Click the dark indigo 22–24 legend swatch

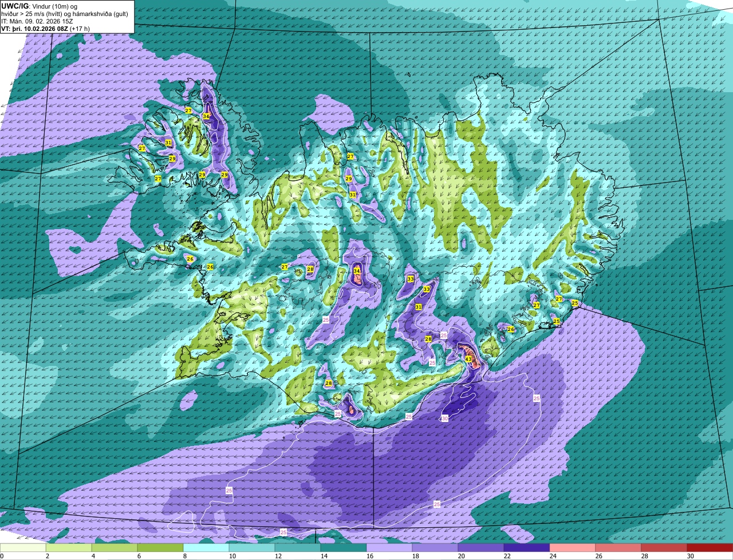527,548
